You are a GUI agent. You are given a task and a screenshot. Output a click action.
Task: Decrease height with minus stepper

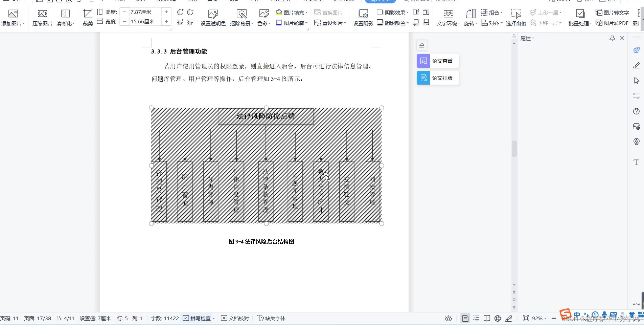124,12
